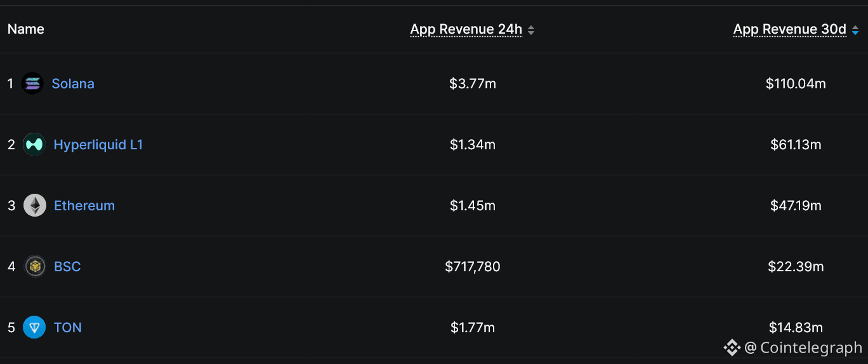Viewport: 868px width, 364px height.
Task: Click the Ethereum diamond logo icon
Action: point(35,206)
